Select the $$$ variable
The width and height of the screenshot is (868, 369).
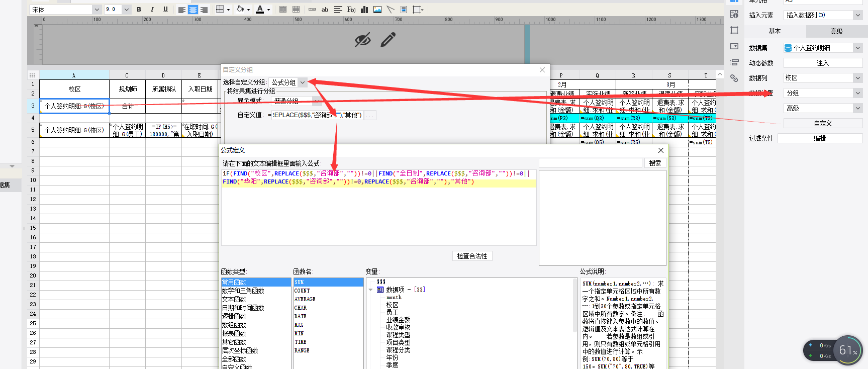(381, 282)
